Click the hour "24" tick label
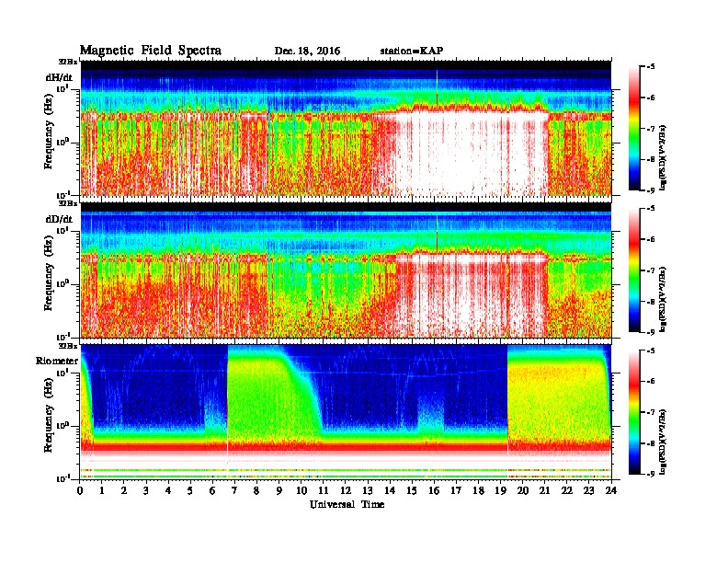The image size is (728, 563). (611, 490)
